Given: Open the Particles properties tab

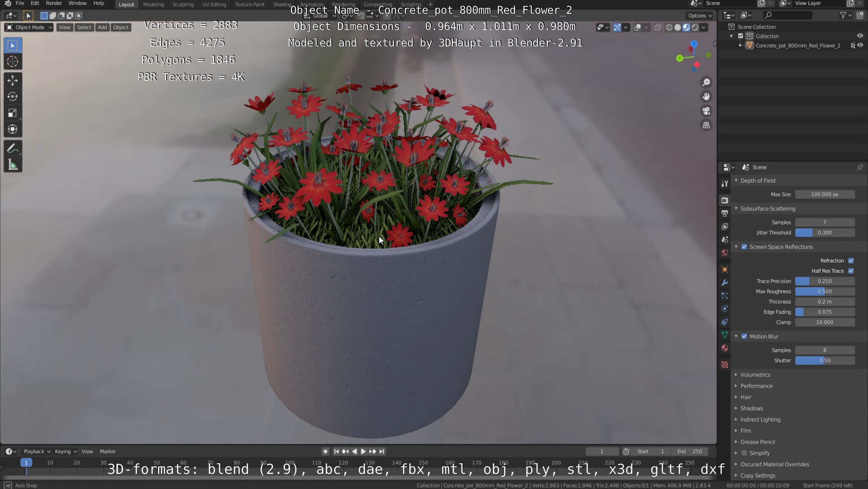Looking at the screenshot, I should click(x=725, y=296).
